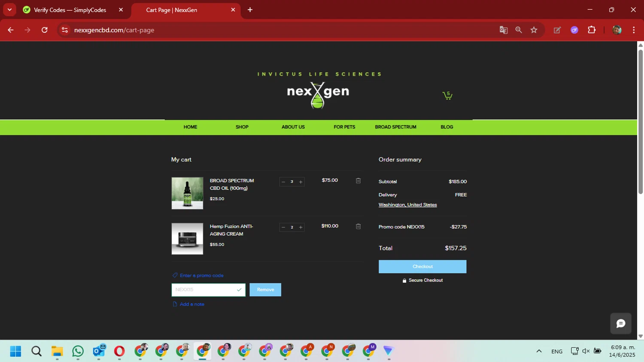
Task: Decrease quantity of BROAD SPECTRUM CBD OIL
Action: 283,182
